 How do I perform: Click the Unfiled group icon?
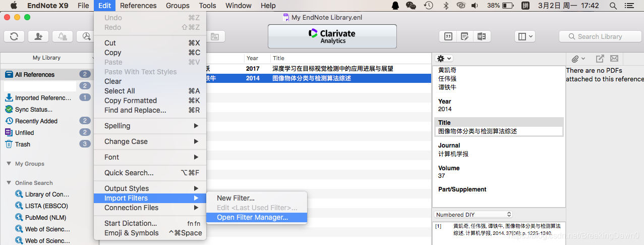click(x=9, y=132)
